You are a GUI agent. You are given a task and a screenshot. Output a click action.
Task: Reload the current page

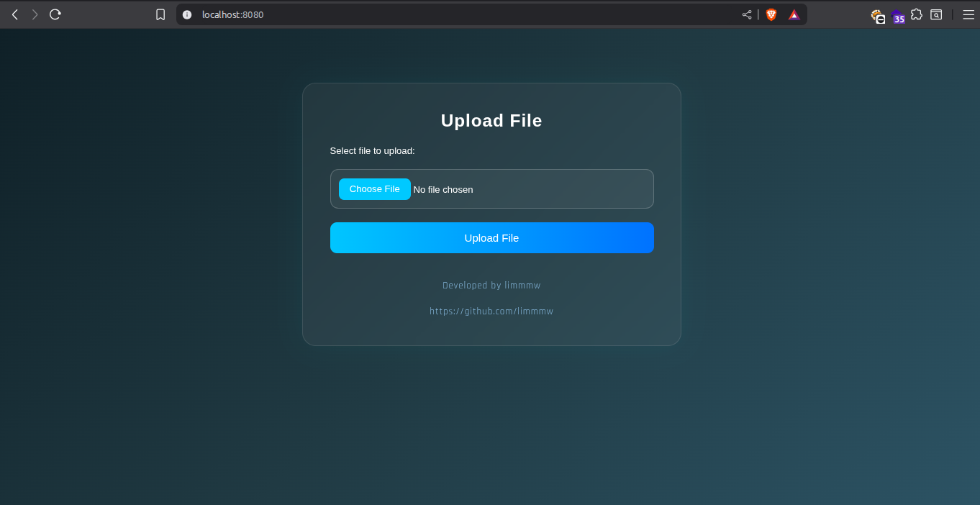55,14
